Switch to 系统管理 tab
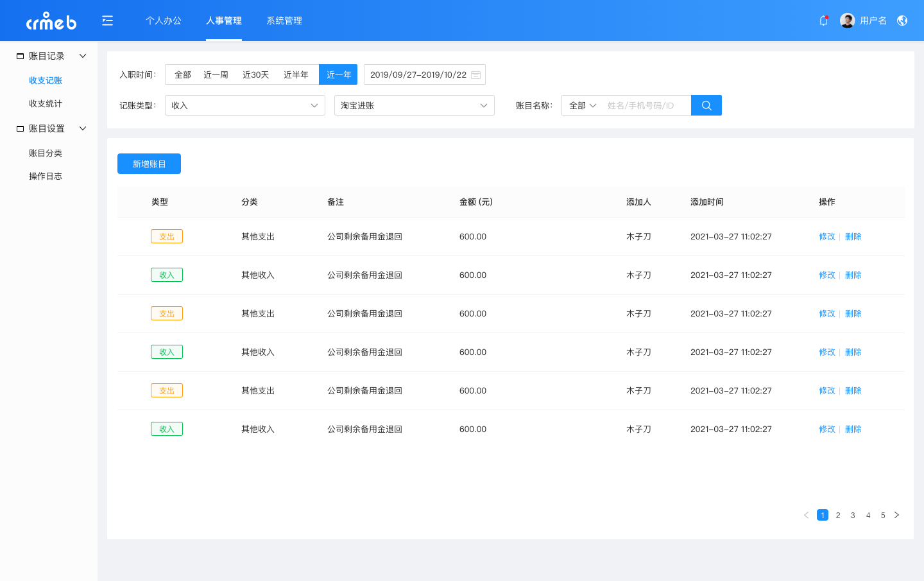This screenshot has width=924, height=581. 284,21
